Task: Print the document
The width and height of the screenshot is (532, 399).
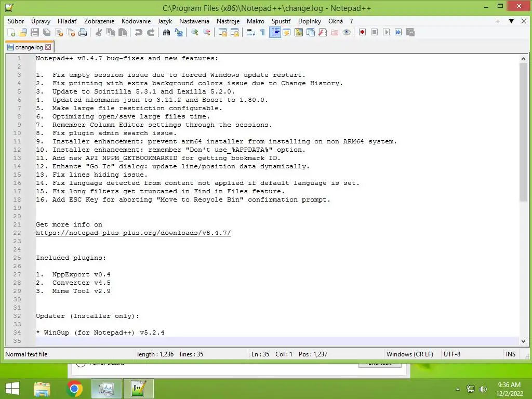Action: pos(83,32)
